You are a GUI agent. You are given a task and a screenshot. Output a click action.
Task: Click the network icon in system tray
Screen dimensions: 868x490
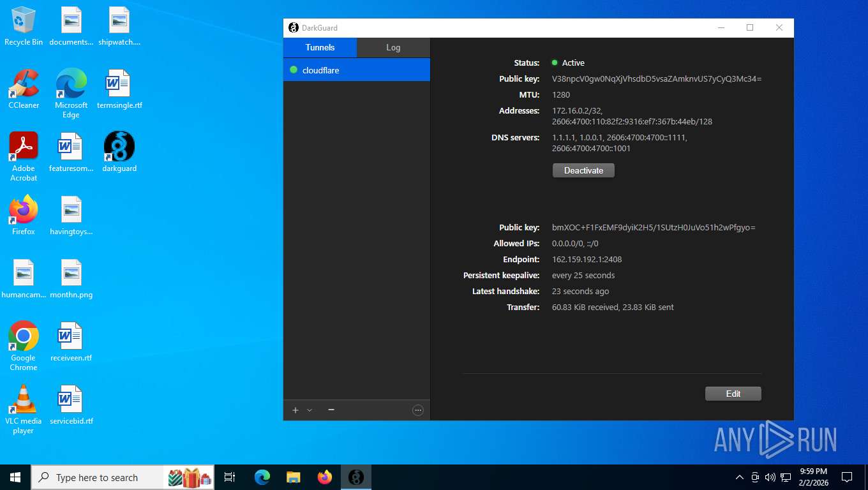pyautogui.click(x=786, y=477)
